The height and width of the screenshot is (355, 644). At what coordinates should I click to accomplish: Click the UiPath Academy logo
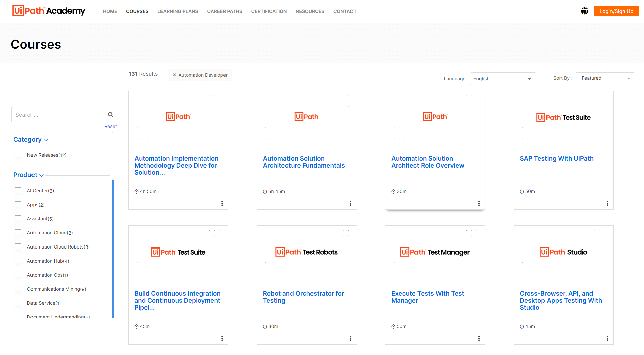49,11
